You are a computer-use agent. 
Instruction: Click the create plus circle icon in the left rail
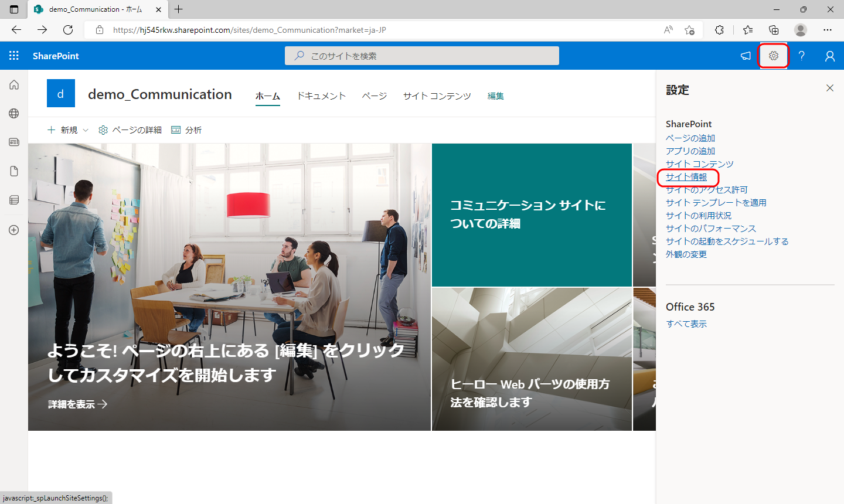(14, 230)
